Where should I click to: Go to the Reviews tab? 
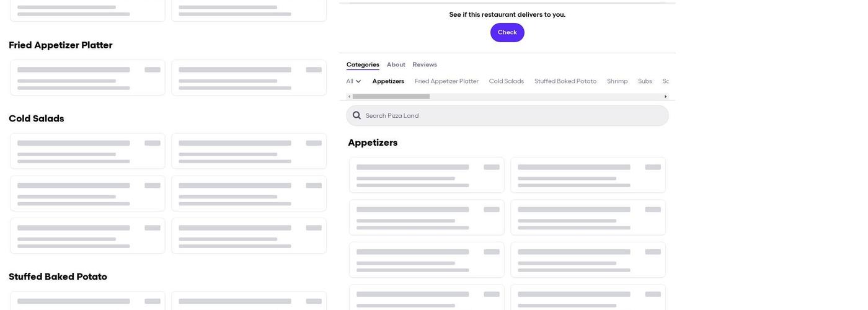point(425,64)
